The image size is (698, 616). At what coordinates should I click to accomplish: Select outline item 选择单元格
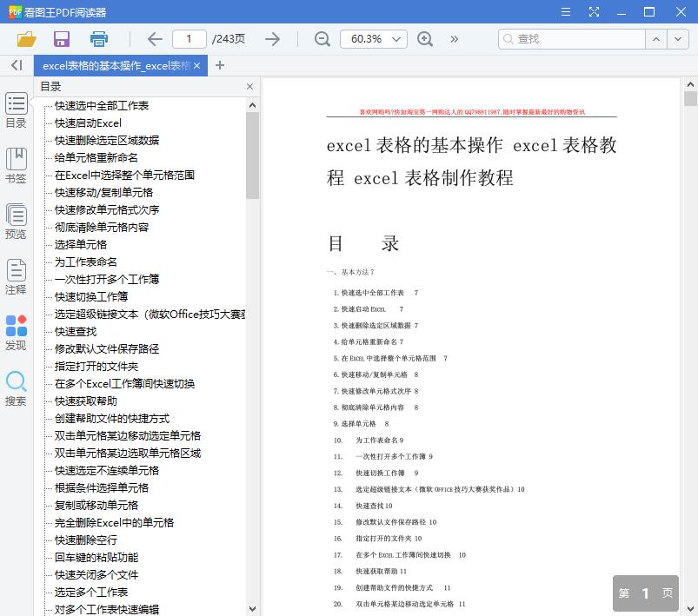pos(81,244)
